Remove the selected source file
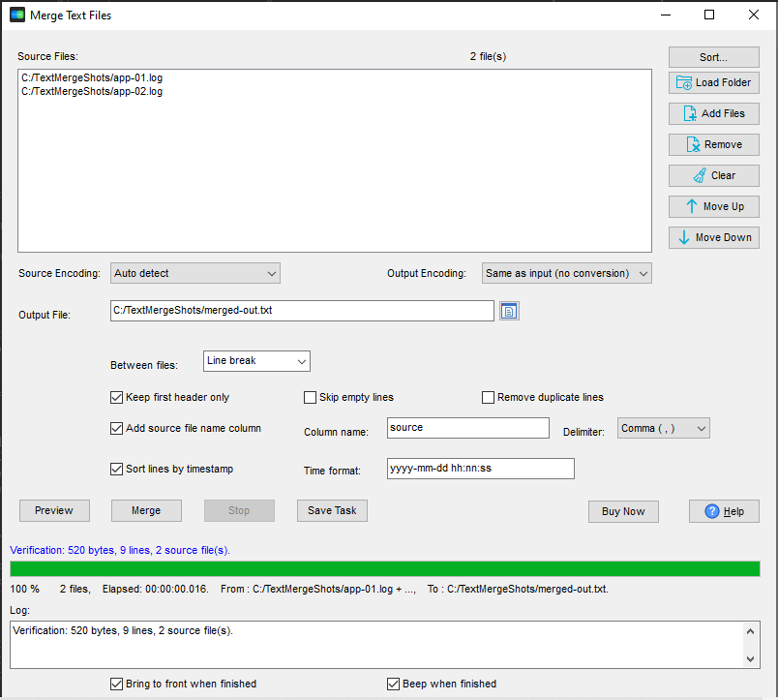778x700 pixels. click(713, 144)
